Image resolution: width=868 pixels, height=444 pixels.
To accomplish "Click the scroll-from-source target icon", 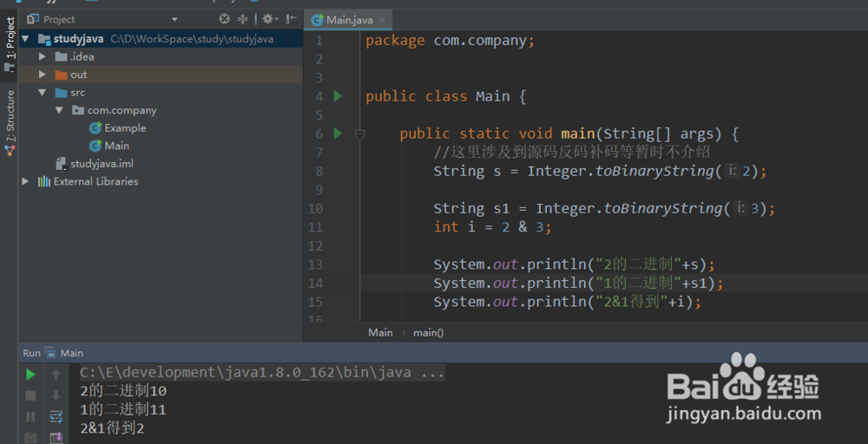I will coord(224,19).
